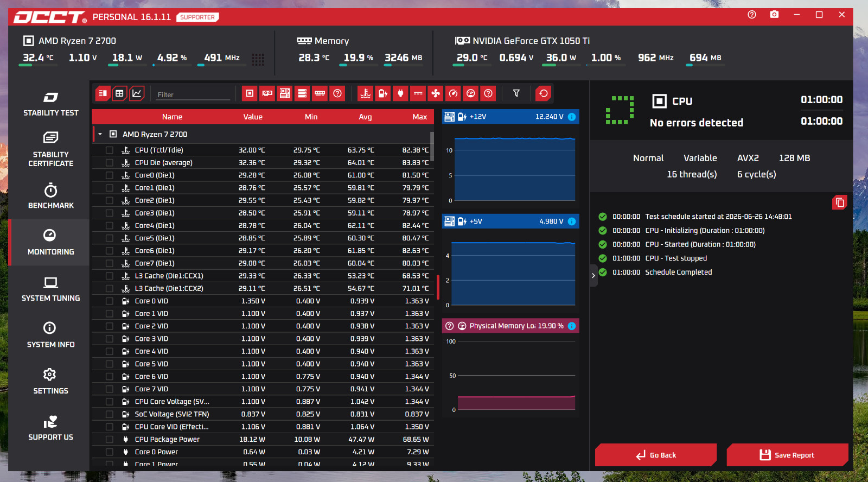Click Support Us in the sidebar
The height and width of the screenshot is (482, 868).
coord(50,428)
